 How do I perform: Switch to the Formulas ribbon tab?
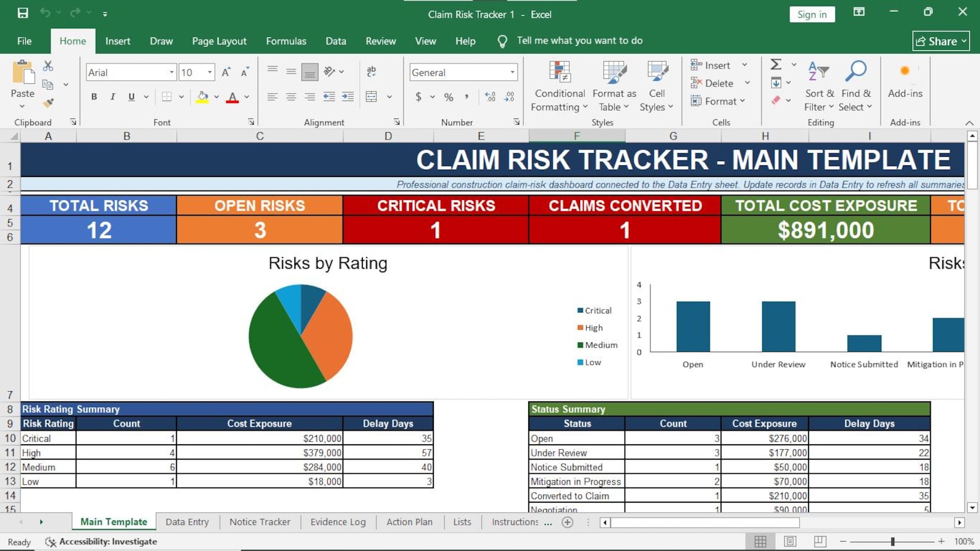pyautogui.click(x=286, y=41)
